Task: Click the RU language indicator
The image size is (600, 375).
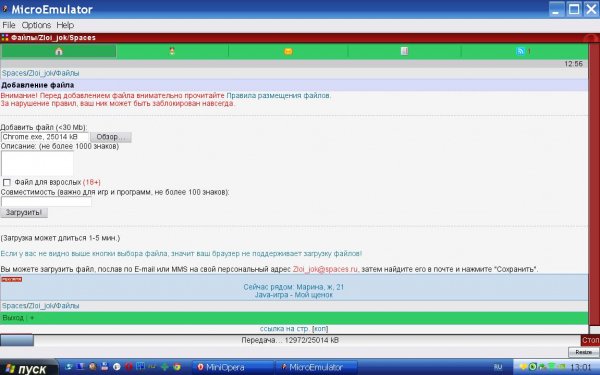Action: pyautogui.click(x=498, y=367)
